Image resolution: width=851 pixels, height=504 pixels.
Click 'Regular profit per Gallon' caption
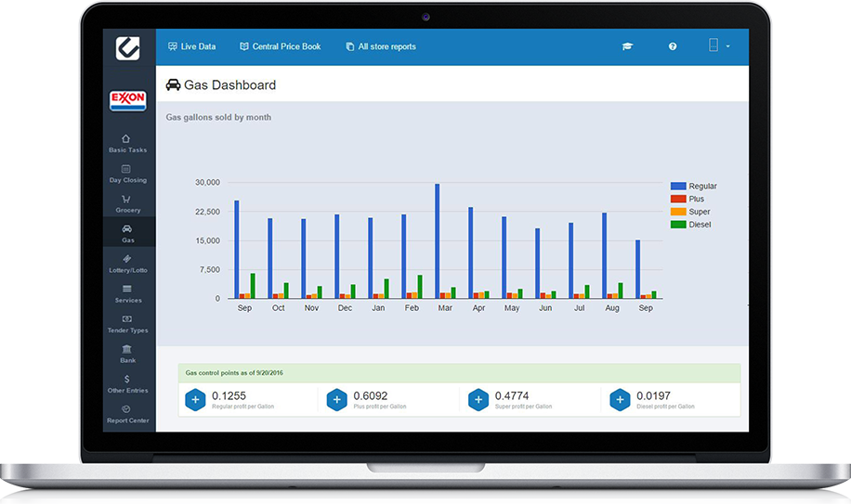(x=243, y=407)
